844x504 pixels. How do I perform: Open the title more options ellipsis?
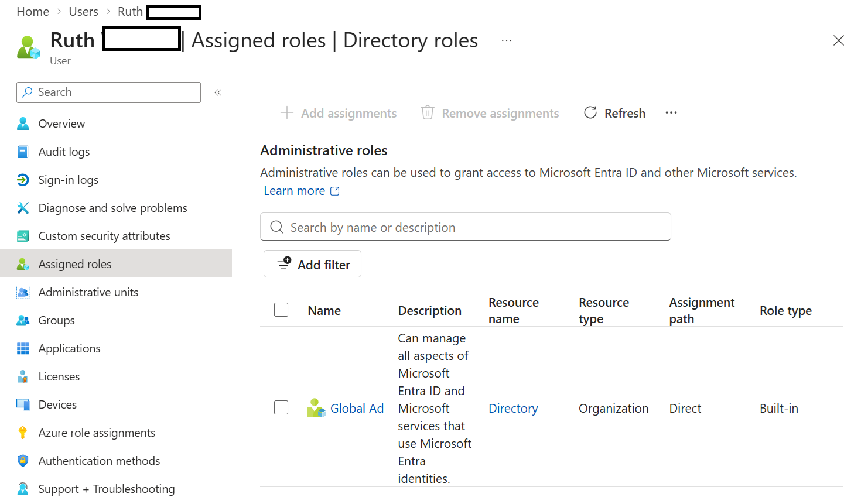pyautogui.click(x=507, y=40)
